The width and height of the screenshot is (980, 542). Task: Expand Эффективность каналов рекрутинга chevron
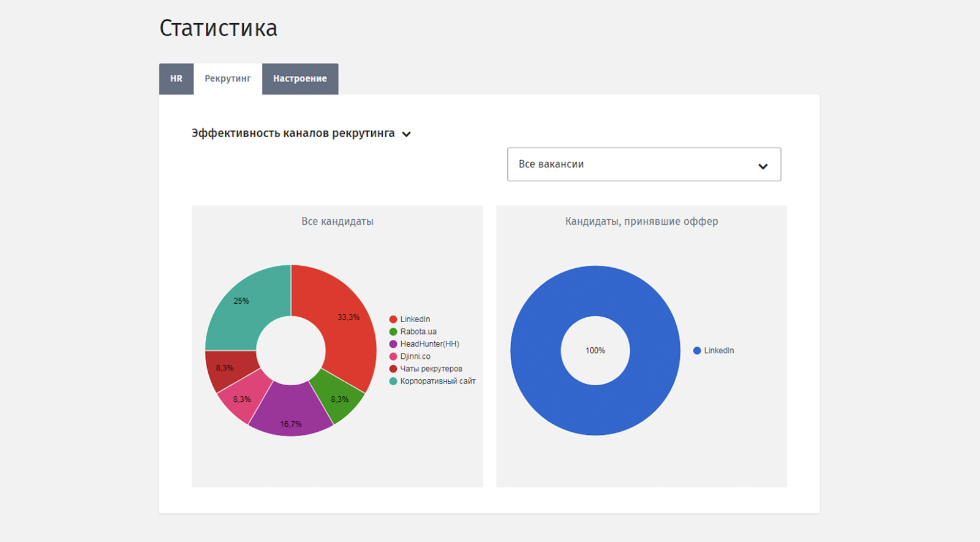click(x=406, y=134)
